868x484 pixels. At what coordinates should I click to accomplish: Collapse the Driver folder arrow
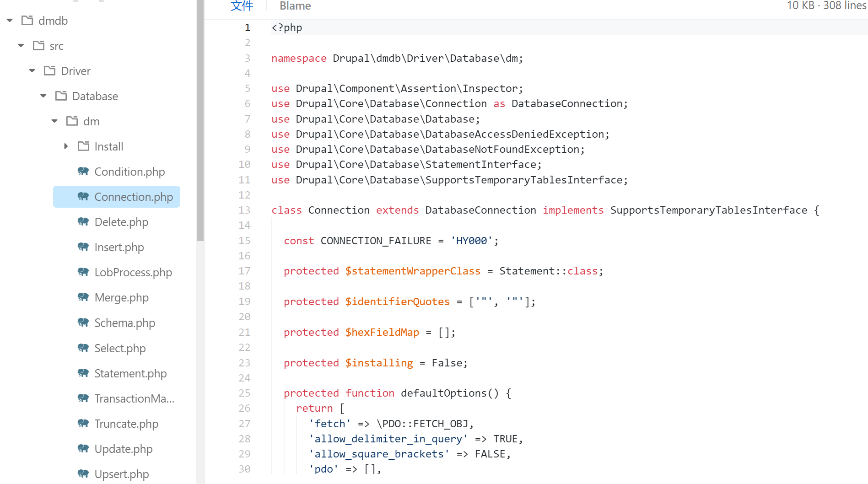[x=32, y=71]
